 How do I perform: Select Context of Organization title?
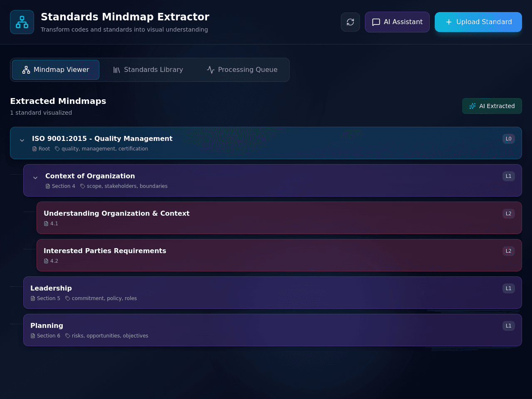click(90, 176)
